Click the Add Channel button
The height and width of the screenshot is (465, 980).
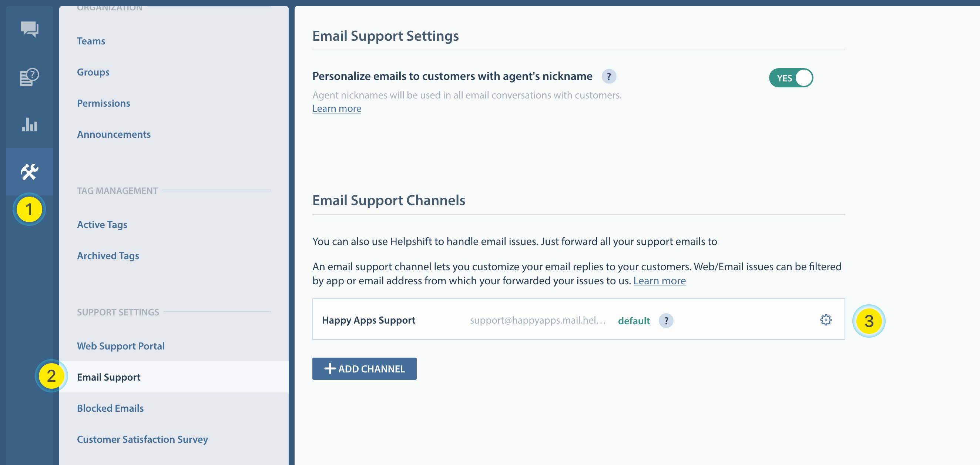pyautogui.click(x=364, y=368)
